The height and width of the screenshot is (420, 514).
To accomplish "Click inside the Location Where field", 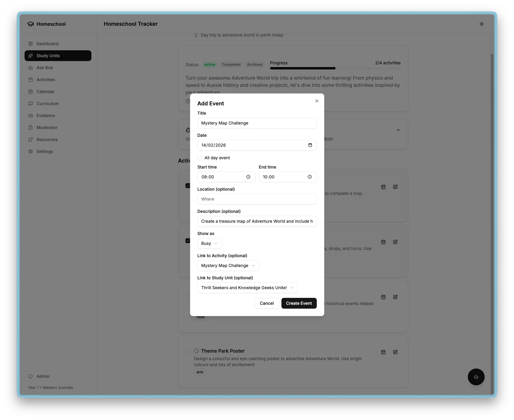I will [x=257, y=199].
